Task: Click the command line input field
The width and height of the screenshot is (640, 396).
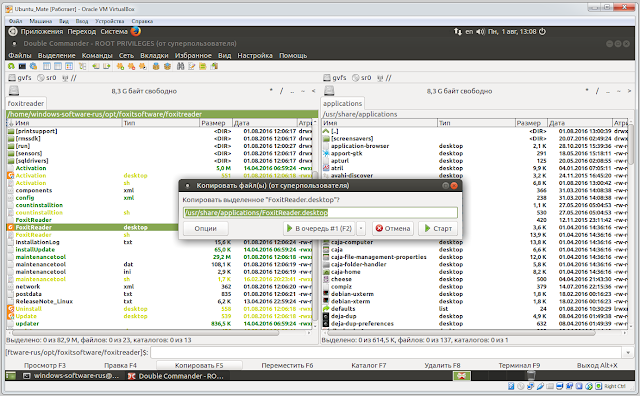Action: pyautogui.click(x=386, y=352)
